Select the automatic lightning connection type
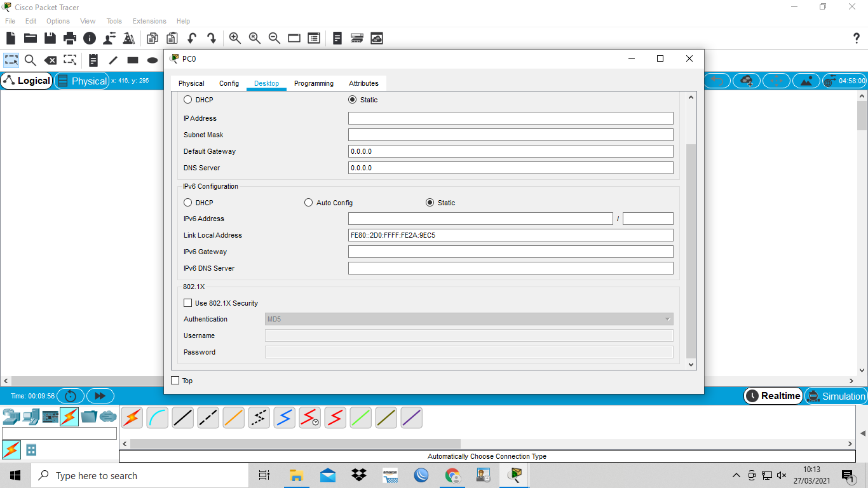868x488 pixels. click(132, 417)
